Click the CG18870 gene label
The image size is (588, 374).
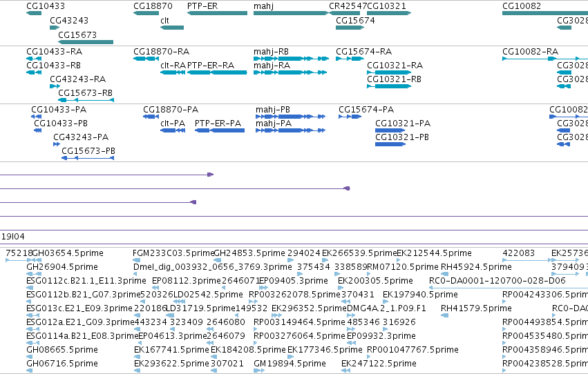pos(153,6)
